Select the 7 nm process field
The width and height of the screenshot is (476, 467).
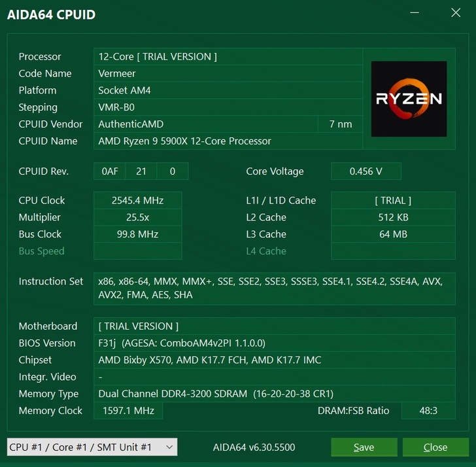[340, 124]
